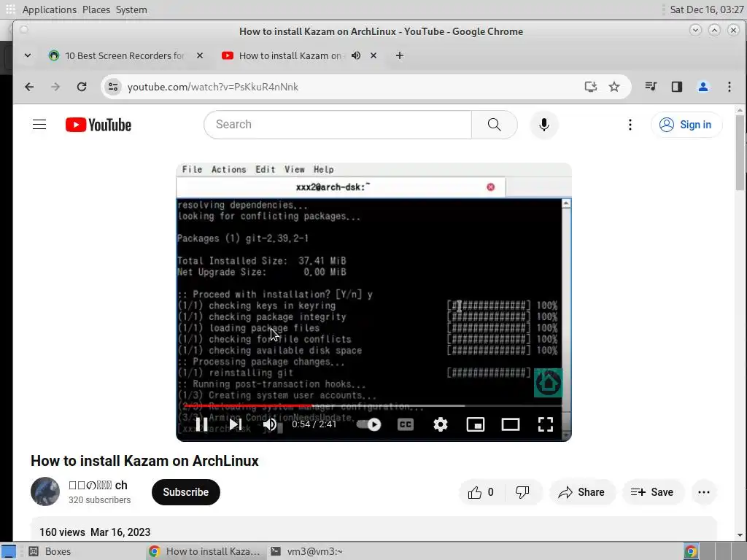Show desktop from taskbar
This screenshot has height=560, width=747.
9,551
